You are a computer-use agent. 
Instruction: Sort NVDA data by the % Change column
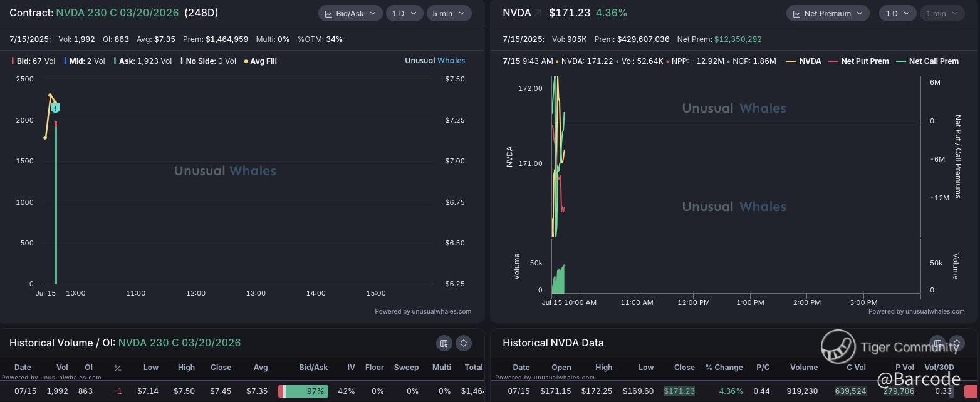click(x=724, y=368)
